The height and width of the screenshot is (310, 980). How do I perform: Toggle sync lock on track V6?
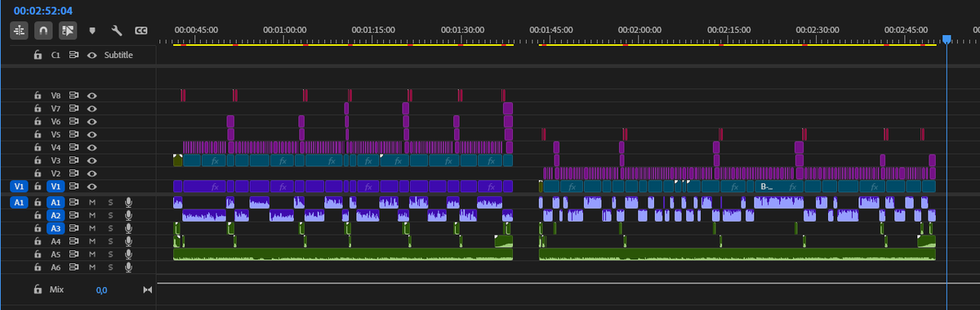(x=73, y=121)
